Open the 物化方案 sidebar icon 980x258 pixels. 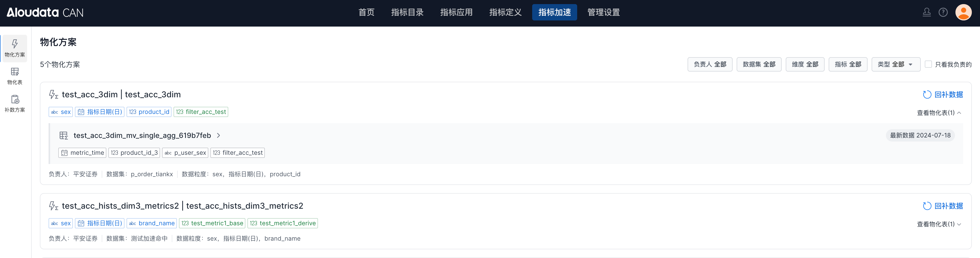[x=15, y=48]
